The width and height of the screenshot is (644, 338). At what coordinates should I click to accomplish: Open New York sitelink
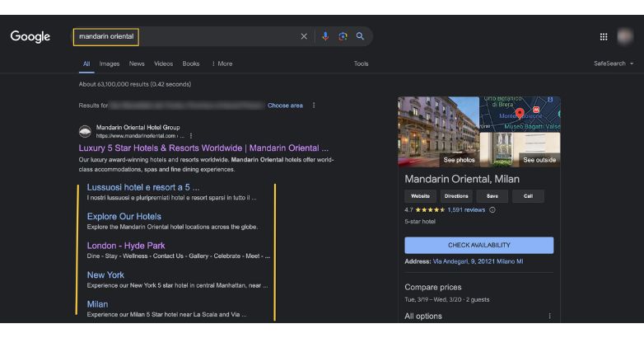pos(105,275)
